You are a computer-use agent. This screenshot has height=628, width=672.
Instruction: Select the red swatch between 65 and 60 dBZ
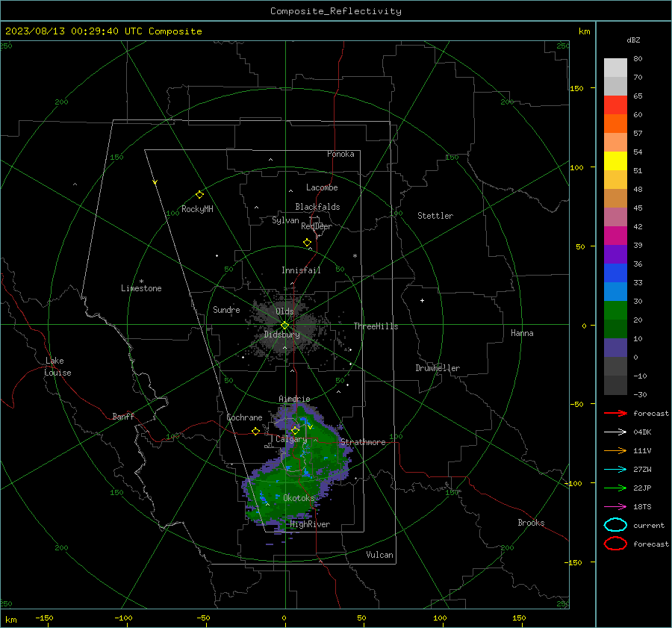(x=615, y=105)
